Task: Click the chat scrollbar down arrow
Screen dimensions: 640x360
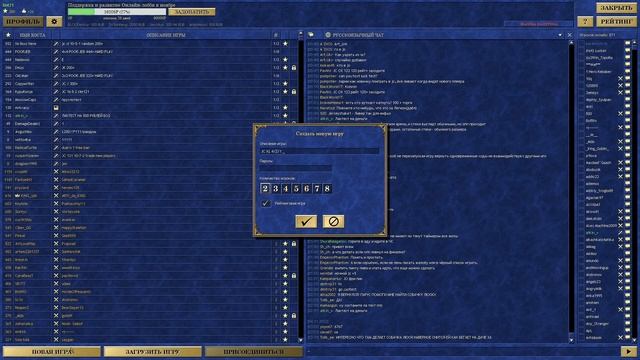Action: [571, 340]
